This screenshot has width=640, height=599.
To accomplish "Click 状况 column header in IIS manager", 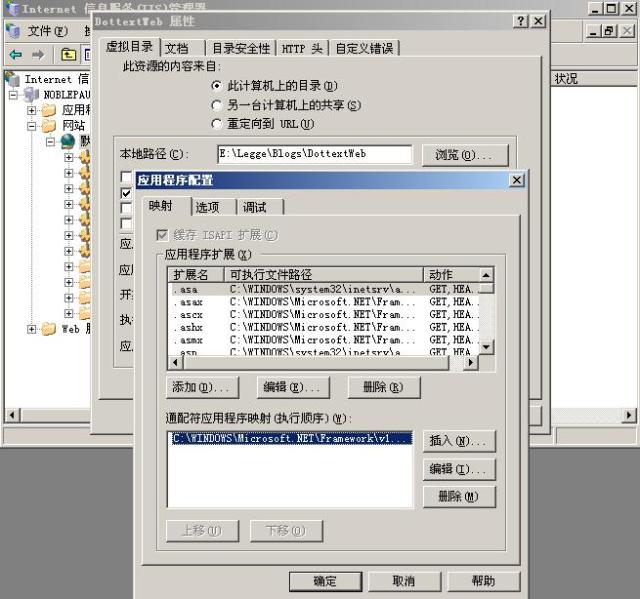I will [594, 79].
